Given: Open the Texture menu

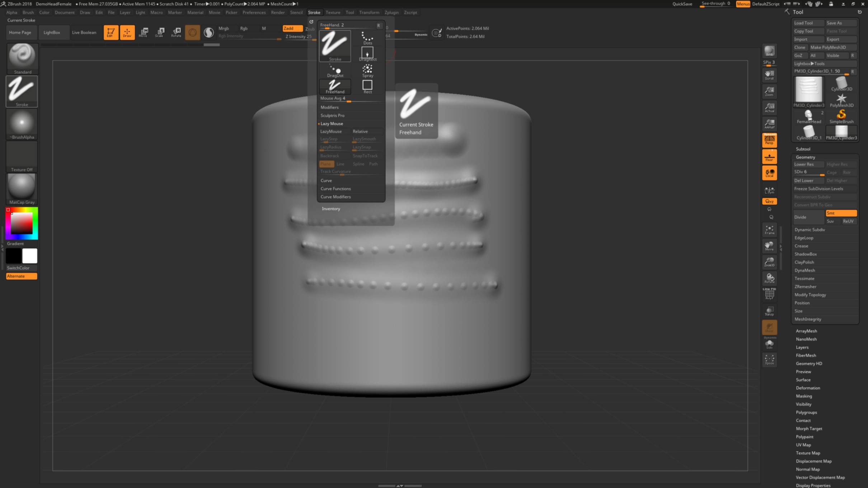Looking at the screenshot, I should [333, 12].
